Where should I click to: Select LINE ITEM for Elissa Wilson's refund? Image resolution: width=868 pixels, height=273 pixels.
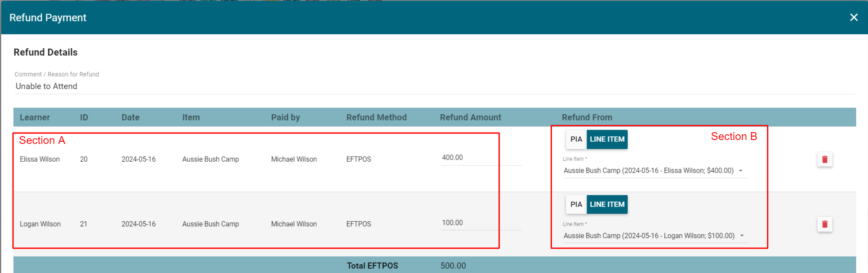click(x=607, y=140)
